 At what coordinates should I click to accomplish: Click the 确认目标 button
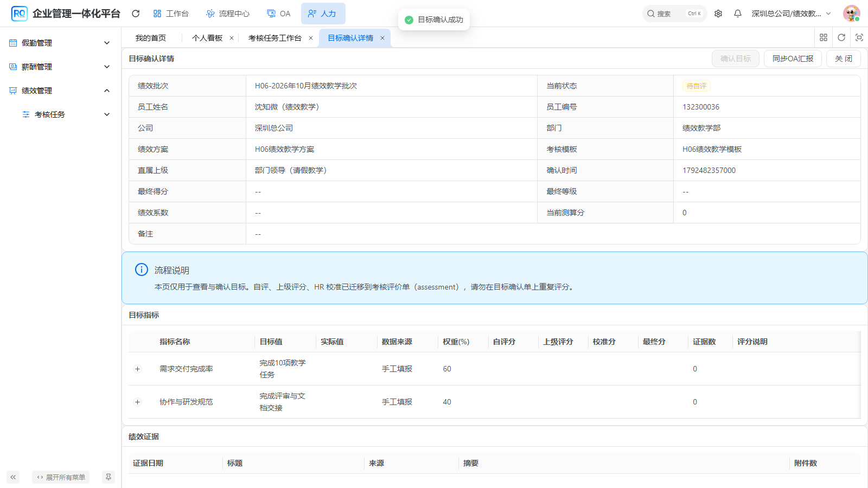tap(736, 59)
